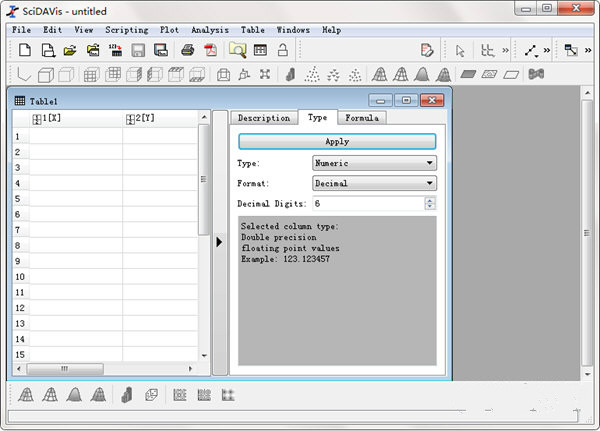Click the save project floppy disk icon
Screen dimensions: 600x431
pyautogui.click(x=138, y=50)
